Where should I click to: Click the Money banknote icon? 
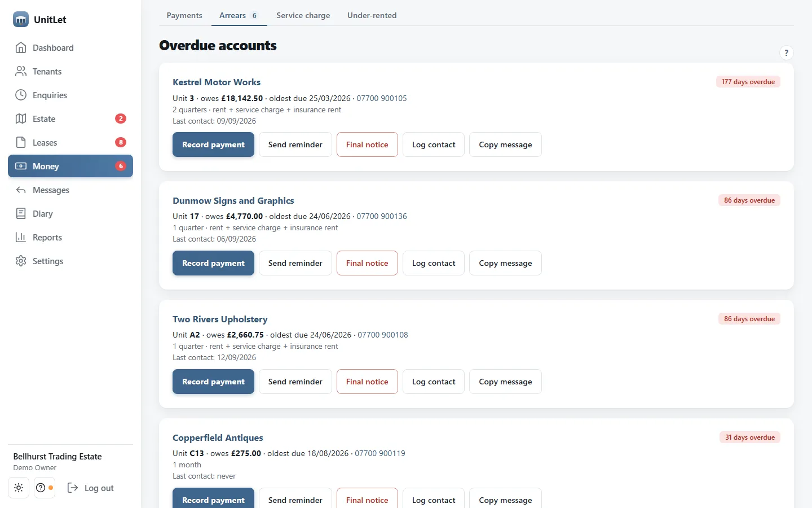[21, 167]
